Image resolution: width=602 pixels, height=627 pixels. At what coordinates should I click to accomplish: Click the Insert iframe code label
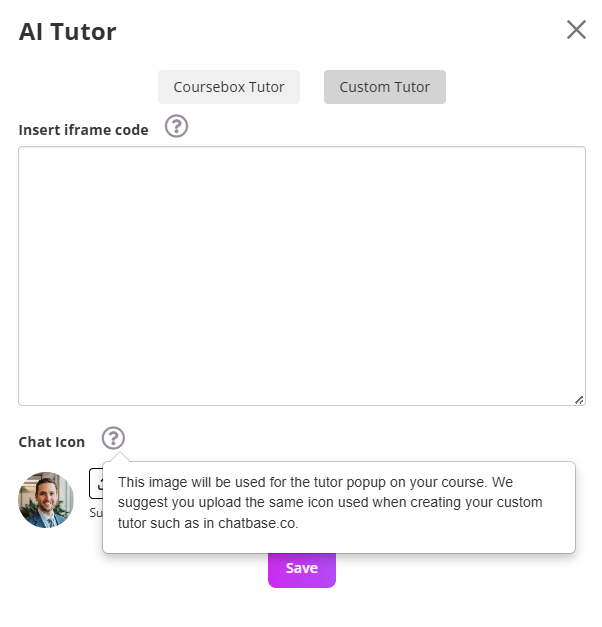pos(83,130)
